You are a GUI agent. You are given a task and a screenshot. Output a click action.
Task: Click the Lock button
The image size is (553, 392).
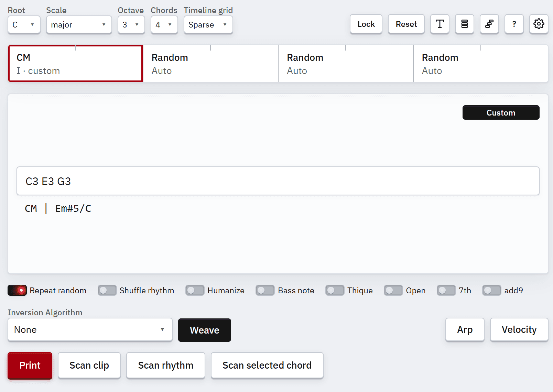pos(366,24)
